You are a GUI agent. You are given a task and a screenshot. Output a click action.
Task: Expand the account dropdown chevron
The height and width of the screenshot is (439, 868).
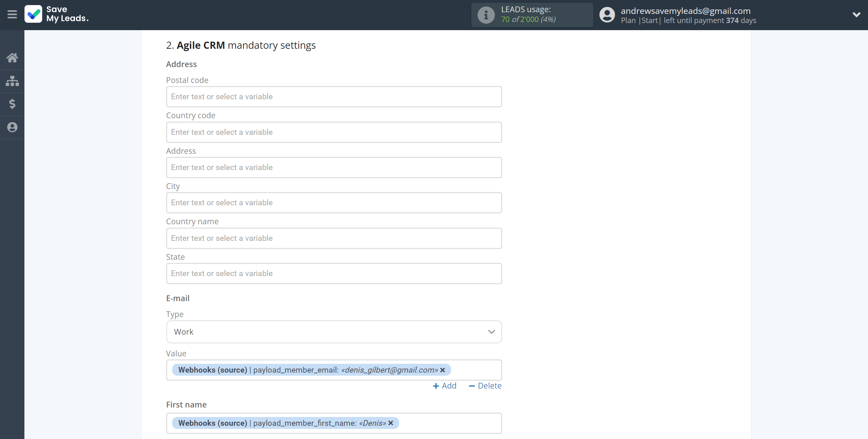[x=856, y=15]
